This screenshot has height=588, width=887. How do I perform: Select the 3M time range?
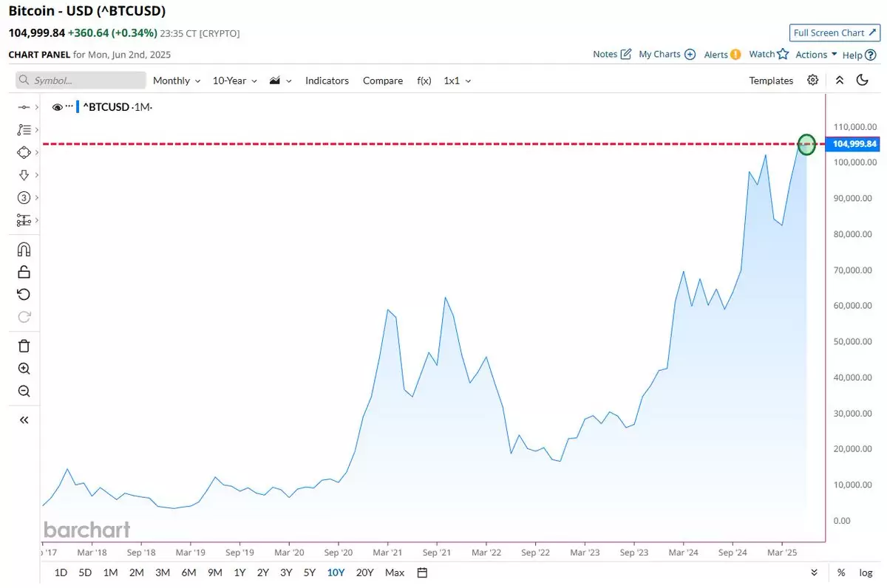(x=163, y=572)
